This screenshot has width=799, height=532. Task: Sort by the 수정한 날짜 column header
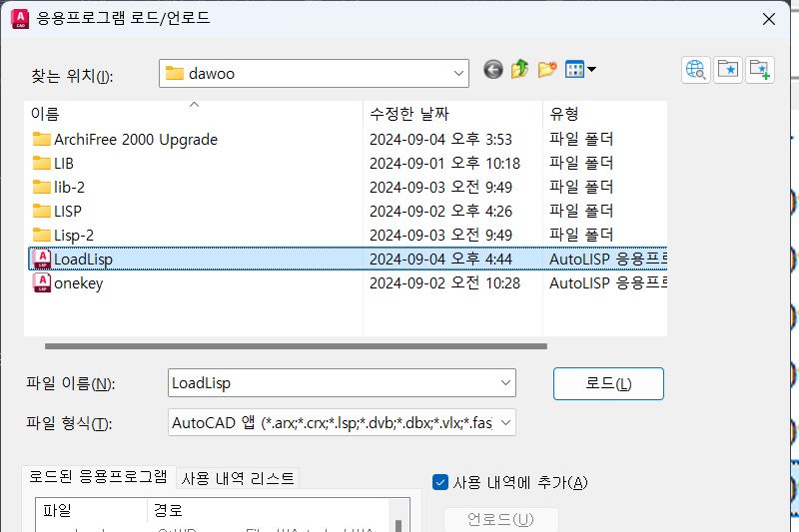[x=452, y=113]
